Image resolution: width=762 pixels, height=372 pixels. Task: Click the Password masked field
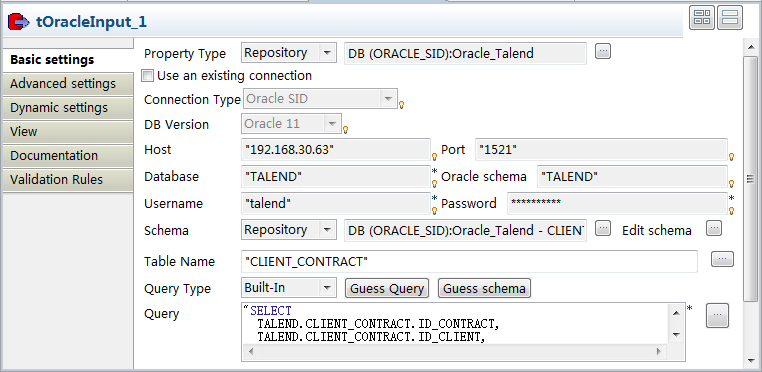click(617, 204)
